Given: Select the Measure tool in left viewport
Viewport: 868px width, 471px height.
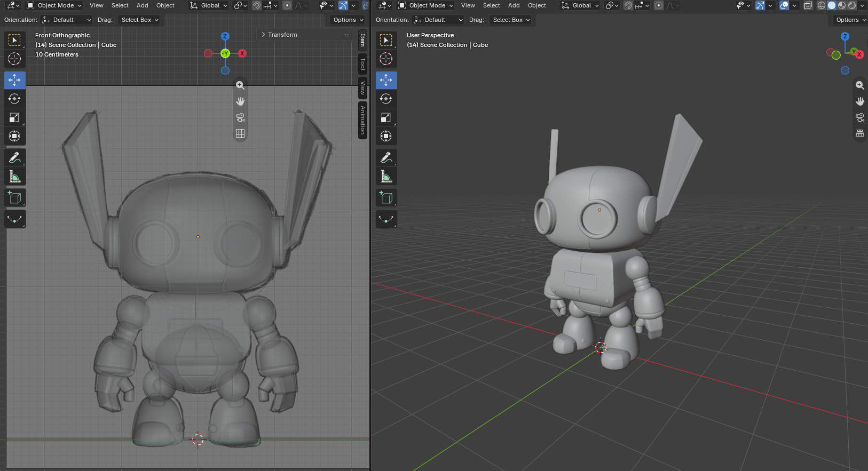Looking at the screenshot, I should (14, 176).
